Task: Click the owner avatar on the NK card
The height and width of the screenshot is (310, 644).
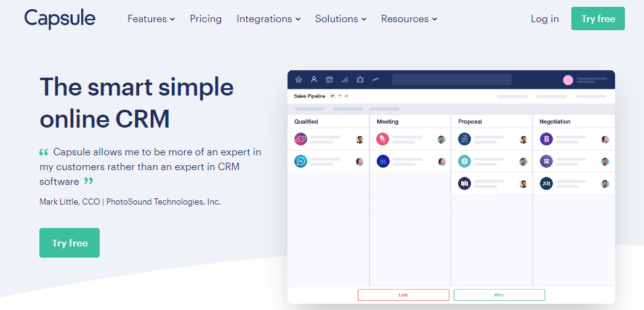Action: 441,161
